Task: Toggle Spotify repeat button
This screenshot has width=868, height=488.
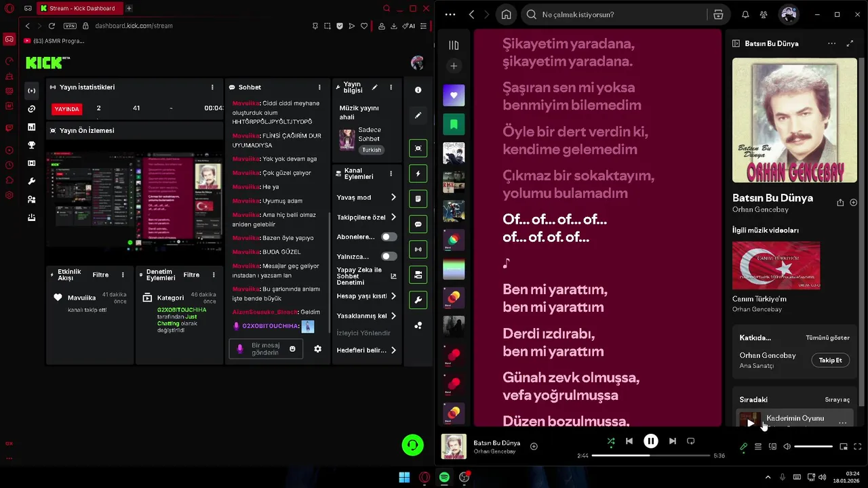Action: click(690, 441)
